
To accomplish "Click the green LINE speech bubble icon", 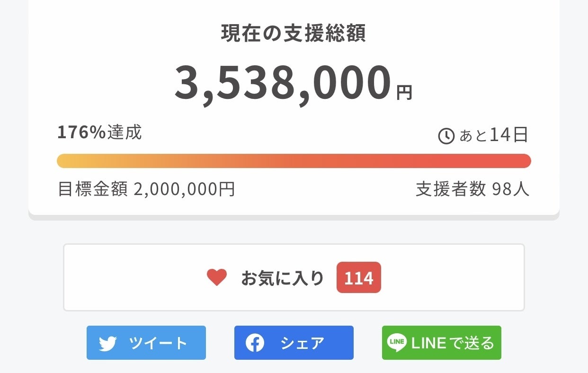I will coord(396,343).
